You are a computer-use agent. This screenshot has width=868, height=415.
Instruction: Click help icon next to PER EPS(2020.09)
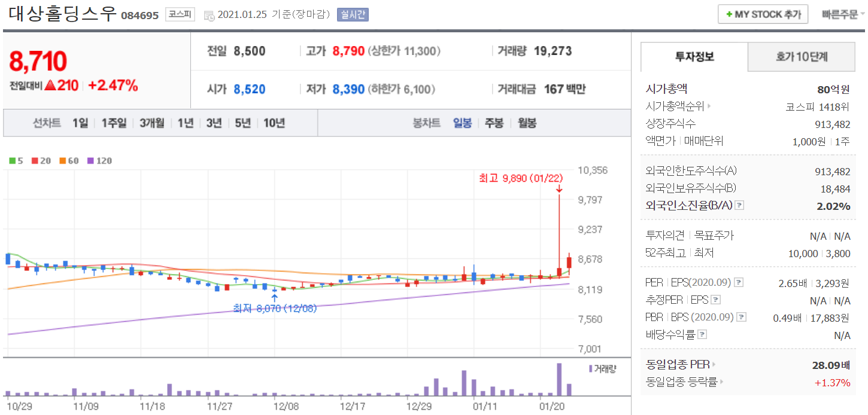[x=739, y=282]
